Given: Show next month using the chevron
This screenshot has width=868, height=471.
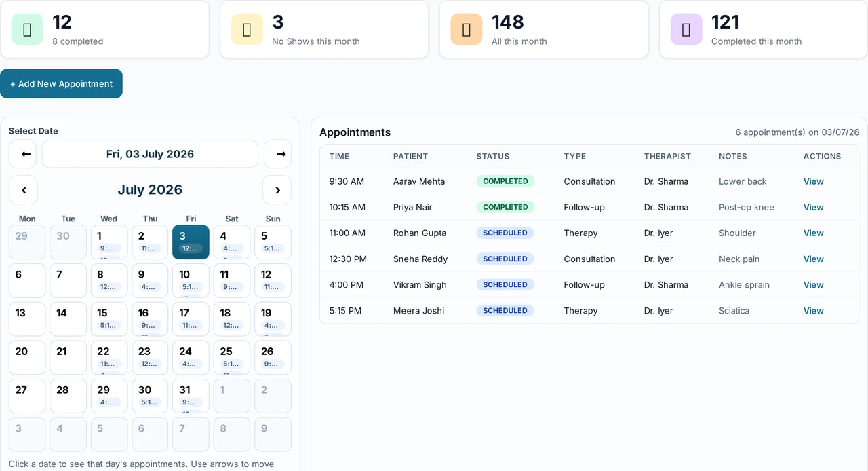Looking at the screenshot, I should [277, 190].
